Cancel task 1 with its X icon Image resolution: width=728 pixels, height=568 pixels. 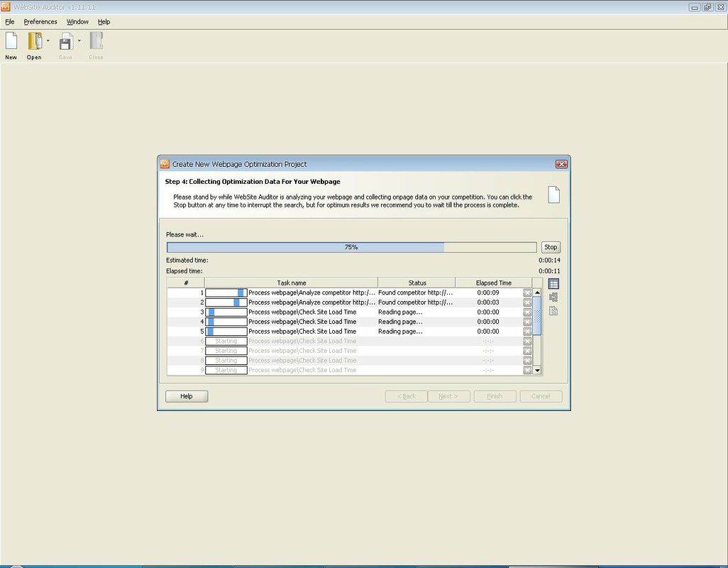pos(527,293)
